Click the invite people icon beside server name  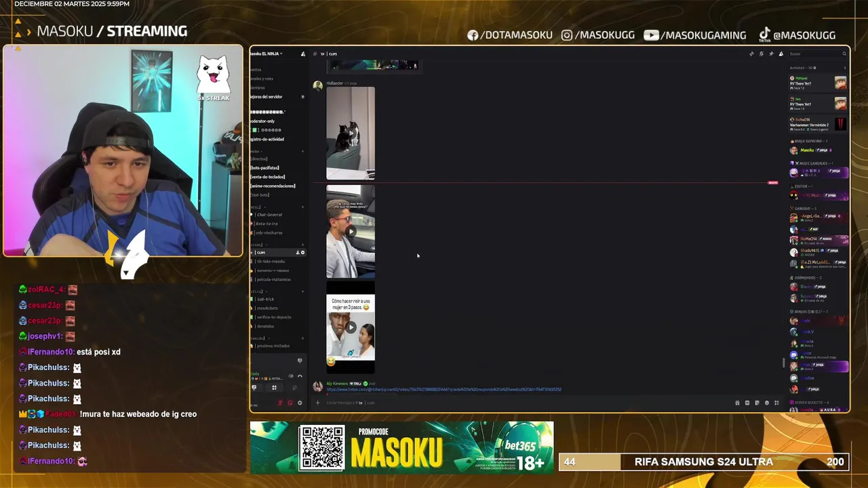coord(303,54)
